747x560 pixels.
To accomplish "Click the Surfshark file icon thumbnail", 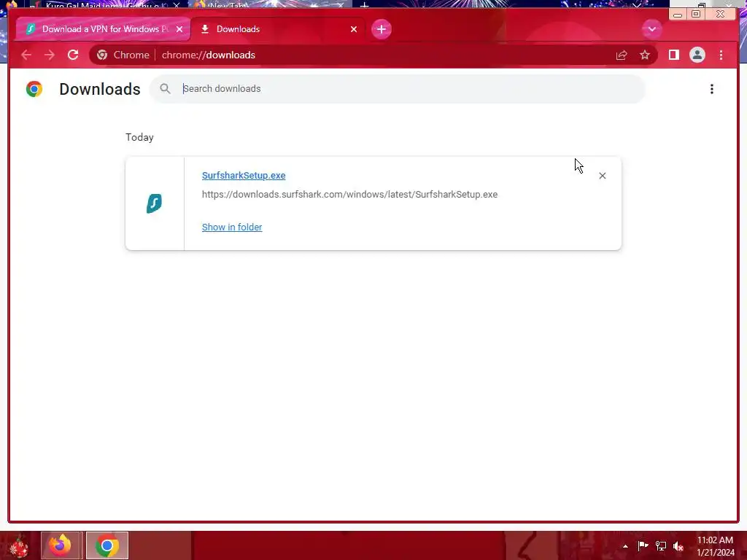I will (x=154, y=203).
